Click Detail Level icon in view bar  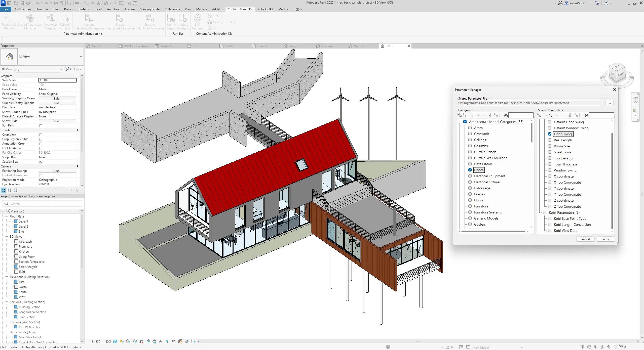(x=108, y=341)
